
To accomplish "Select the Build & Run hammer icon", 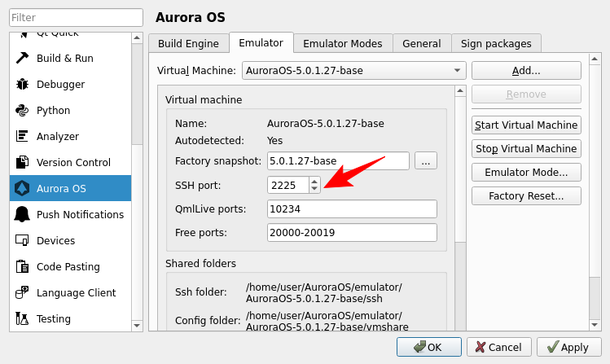I will pyautogui.click(x=22, y=59).
